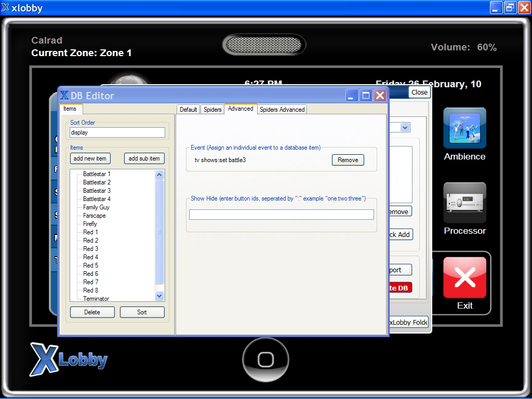Select Red 4 in the items list
532x399 pixels.
(x=90, y=257)
